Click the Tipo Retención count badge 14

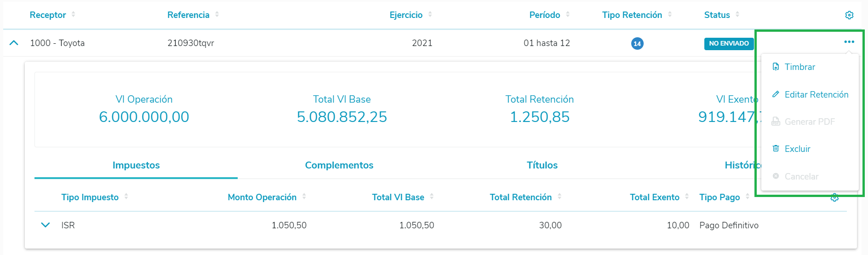pos(637,44)
